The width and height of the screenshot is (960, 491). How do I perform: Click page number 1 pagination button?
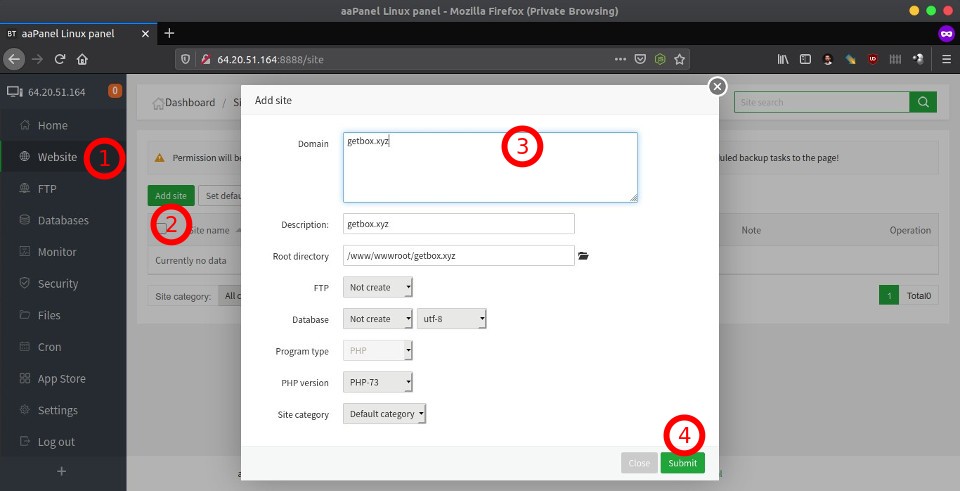[888, 295]
